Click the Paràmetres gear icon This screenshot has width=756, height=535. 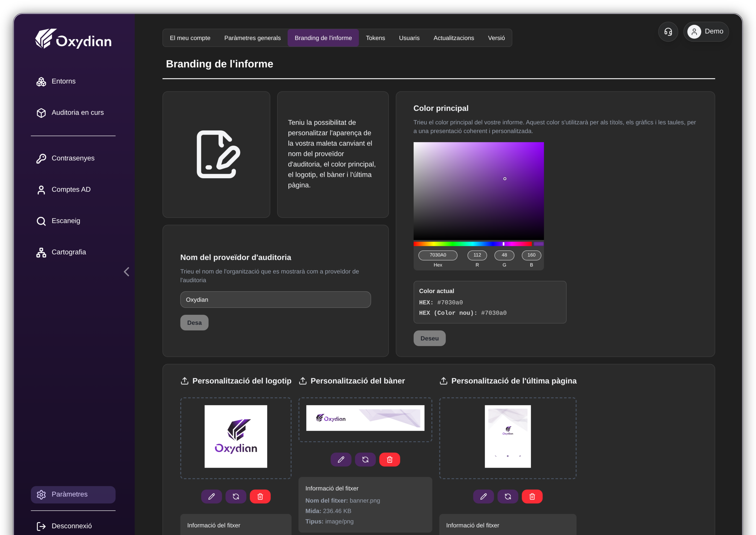41,495
